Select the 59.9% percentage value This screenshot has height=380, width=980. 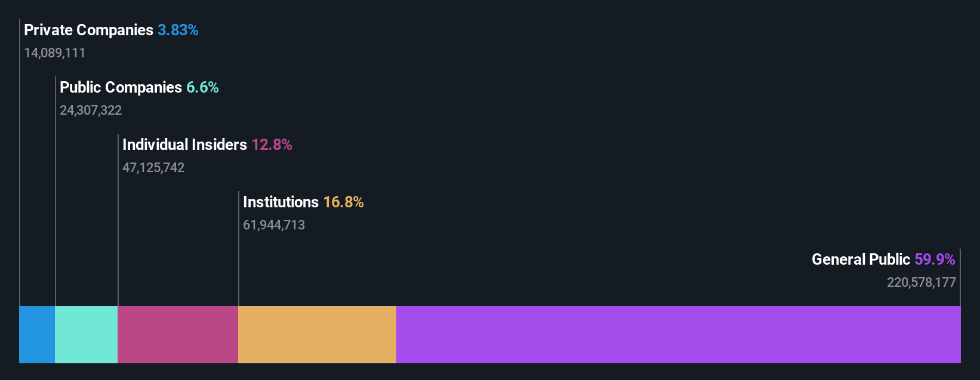coord(935,260)
